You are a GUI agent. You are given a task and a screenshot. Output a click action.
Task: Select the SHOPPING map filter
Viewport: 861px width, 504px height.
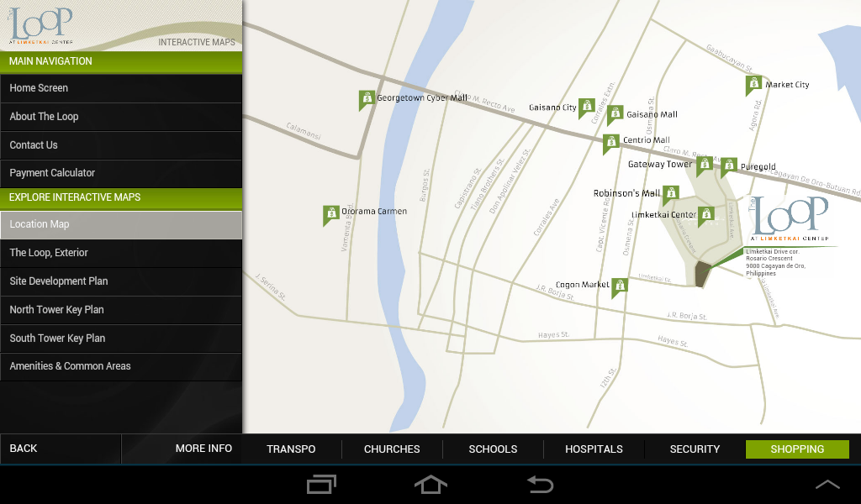[x=797, y=449]
